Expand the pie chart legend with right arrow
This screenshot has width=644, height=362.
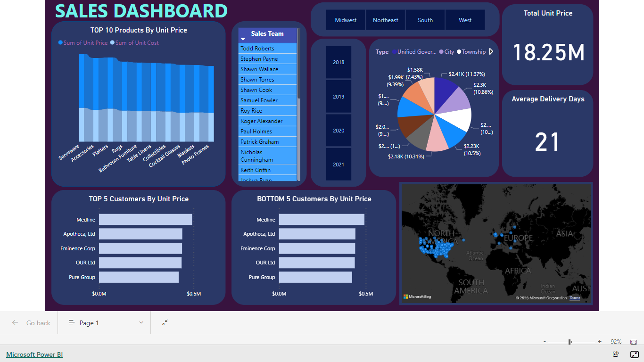click(491, 52)
